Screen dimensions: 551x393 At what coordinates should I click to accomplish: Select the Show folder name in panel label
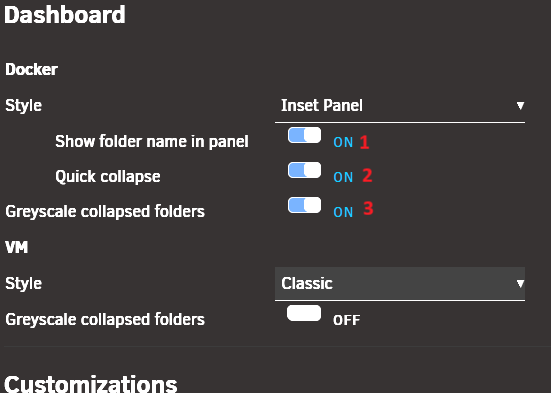tap(152, 141)
